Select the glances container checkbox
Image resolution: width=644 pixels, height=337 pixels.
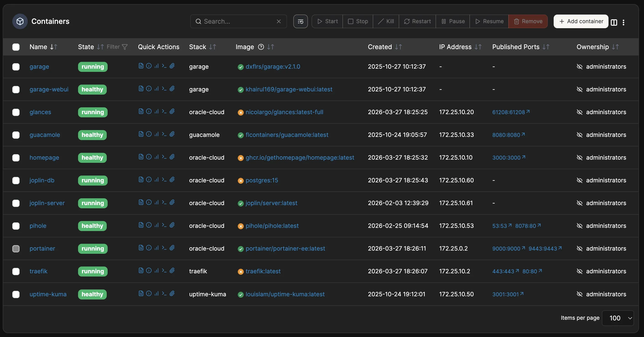tap(16, 112)
